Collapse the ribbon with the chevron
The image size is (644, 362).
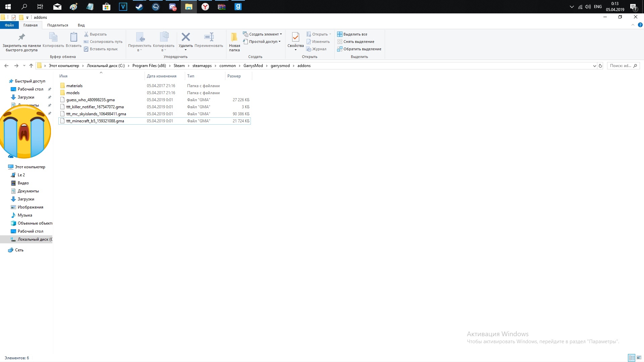point(633,25)
